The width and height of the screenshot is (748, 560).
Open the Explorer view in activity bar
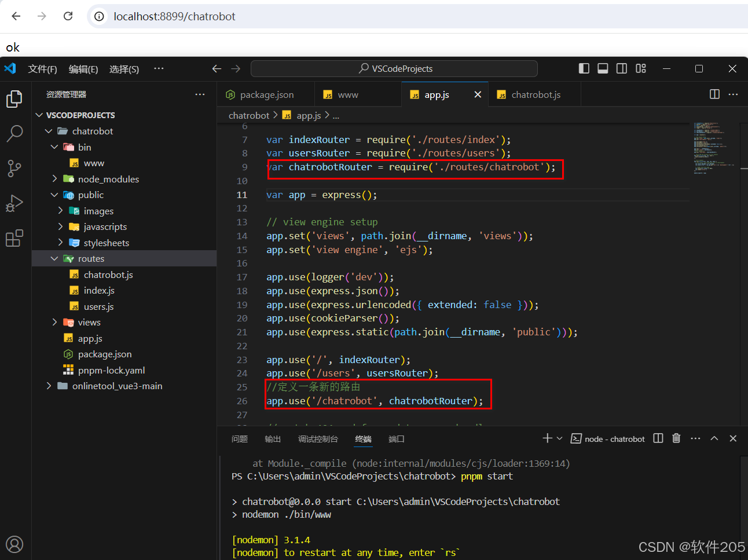(x=14, y=99)
